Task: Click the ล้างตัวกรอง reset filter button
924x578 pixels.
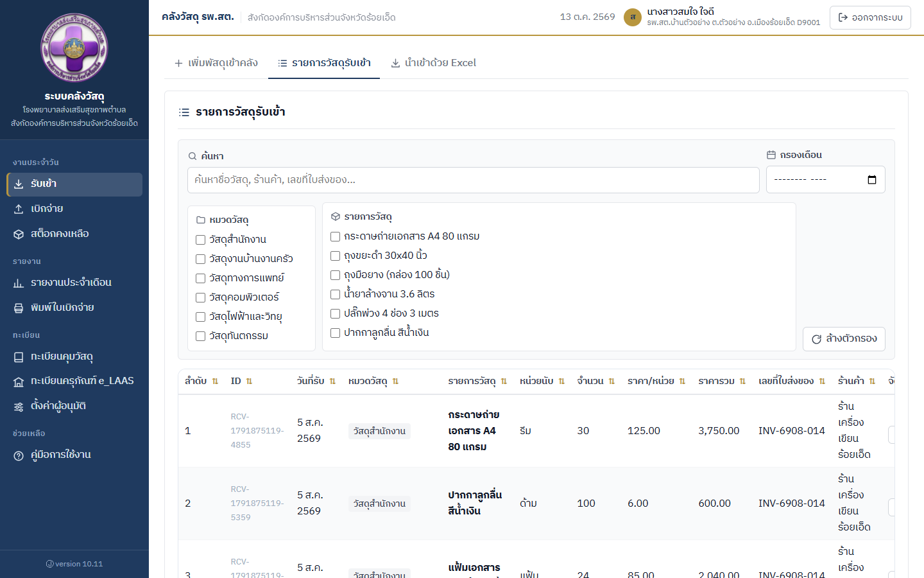Action: (x=844, y=339)
